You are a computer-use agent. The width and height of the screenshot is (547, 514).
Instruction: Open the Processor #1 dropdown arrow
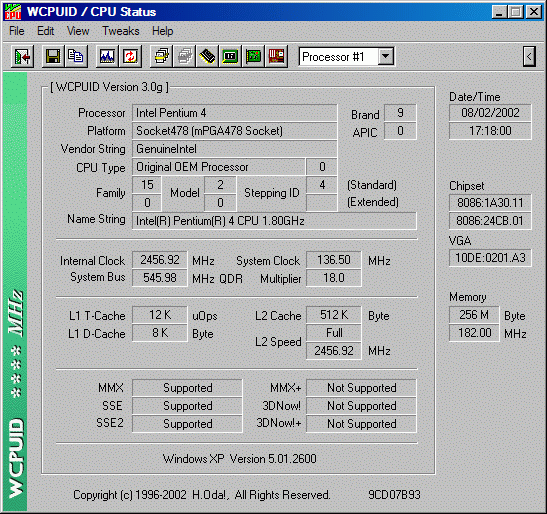point(386,56)
